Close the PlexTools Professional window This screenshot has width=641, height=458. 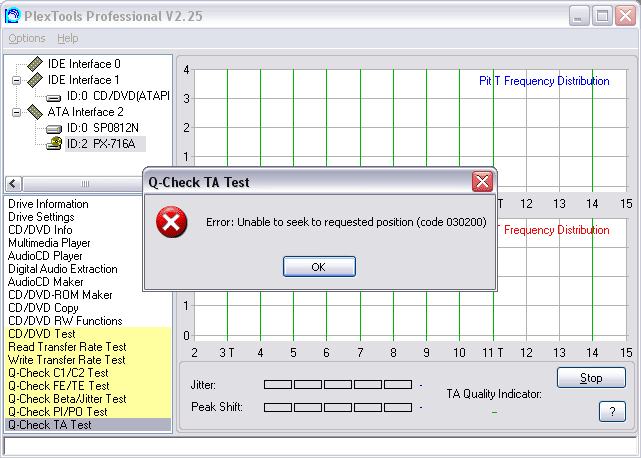click(x=625, y=16)
